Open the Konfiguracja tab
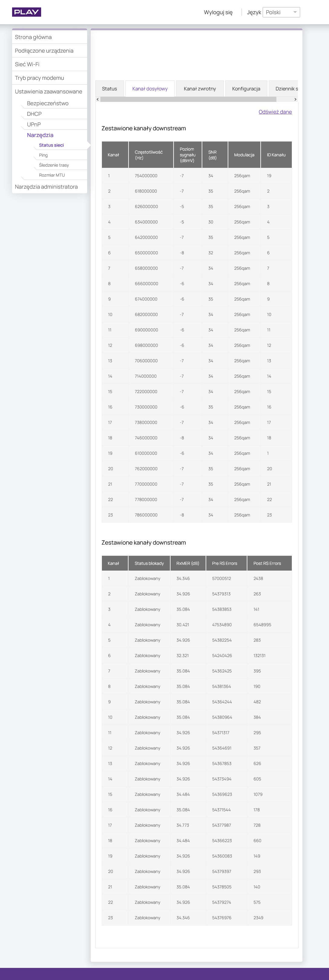Screen dimensions: 329x980 246,89
